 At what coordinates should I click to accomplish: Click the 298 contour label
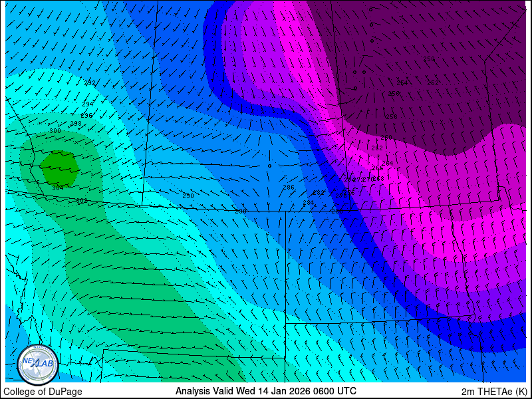coord(76,124)
